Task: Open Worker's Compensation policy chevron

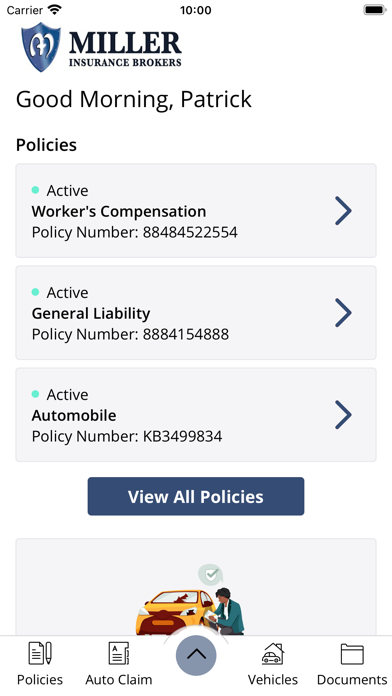Action: pyautogui.click(x=343, y=211)
